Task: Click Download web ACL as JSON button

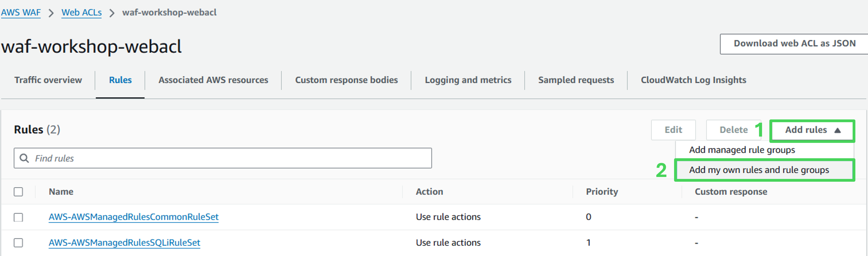Action: (795, 44)
